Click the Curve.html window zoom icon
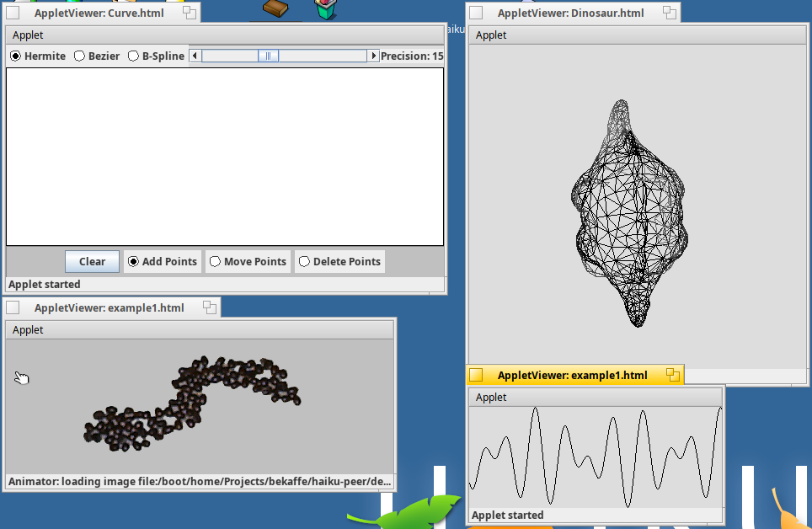 [190, 13]
